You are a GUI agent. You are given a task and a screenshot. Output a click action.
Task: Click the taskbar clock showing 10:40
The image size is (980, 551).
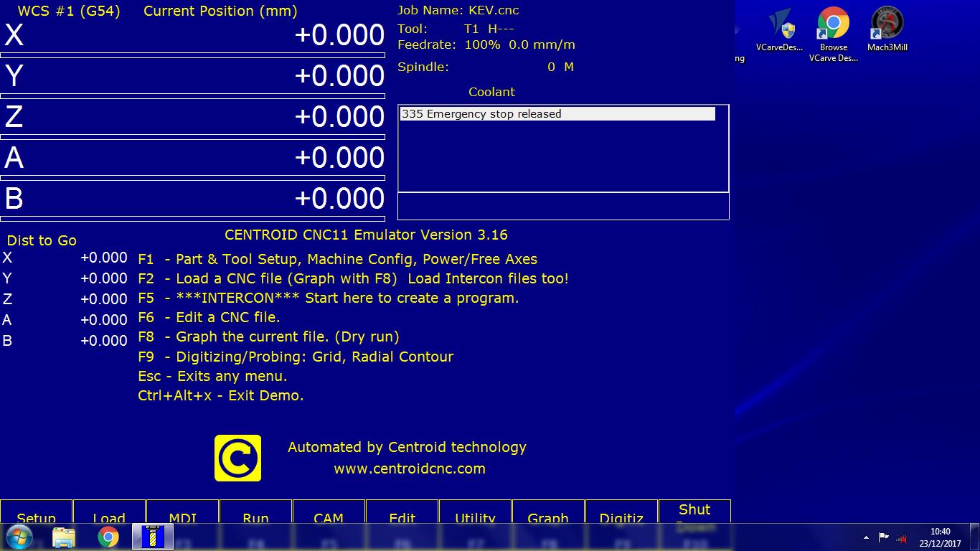pyautogui.click(x=940, y=537)
